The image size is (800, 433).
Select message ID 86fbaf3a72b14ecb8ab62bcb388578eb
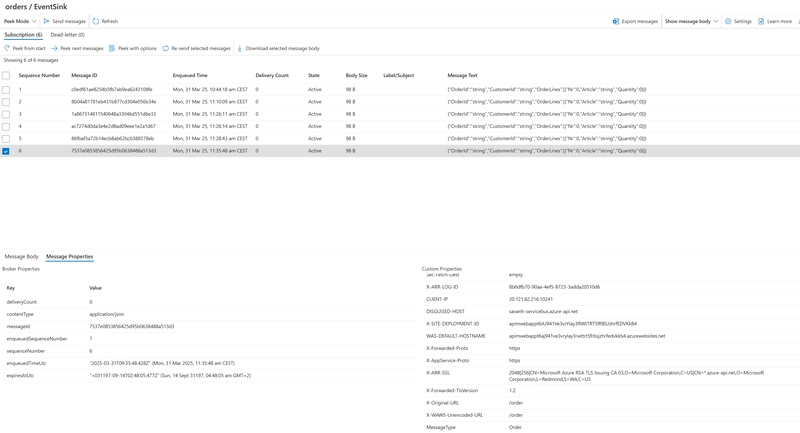(112, 139)
